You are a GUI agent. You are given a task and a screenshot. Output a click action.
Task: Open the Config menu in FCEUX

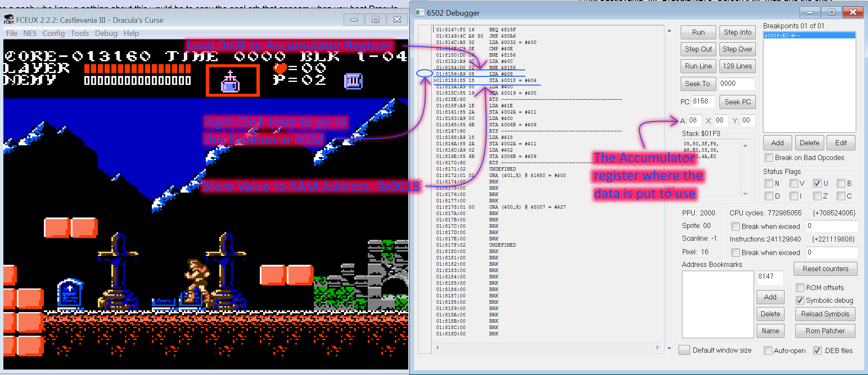(54, 33)
